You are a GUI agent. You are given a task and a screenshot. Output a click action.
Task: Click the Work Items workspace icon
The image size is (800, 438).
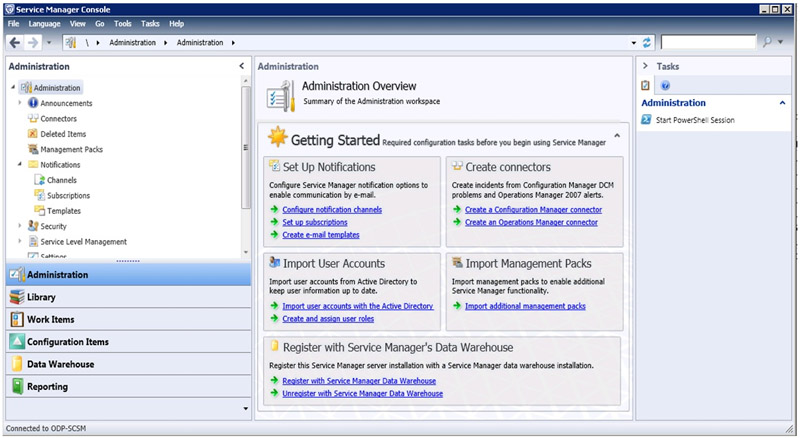point(17,319)
